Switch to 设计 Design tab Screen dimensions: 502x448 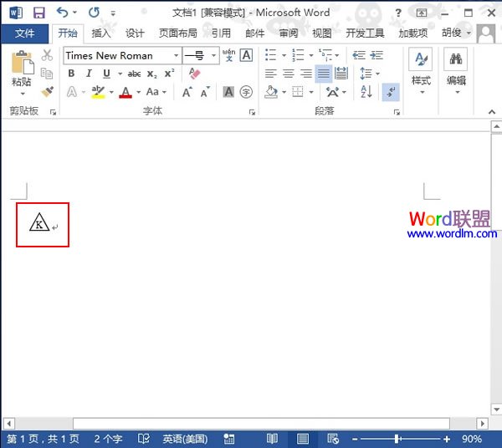point(135,33)
